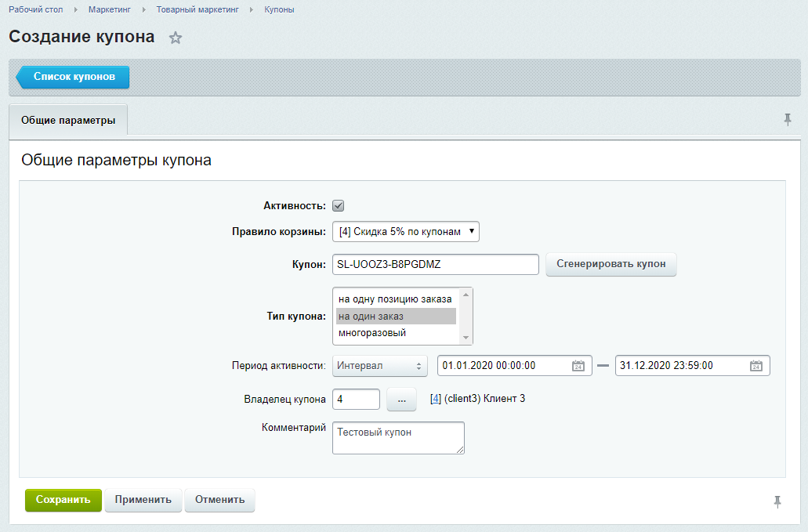Open the Период активности Интервал dropdown
Image resolution: width=808 pixels, height=532 pixels.
380,366
